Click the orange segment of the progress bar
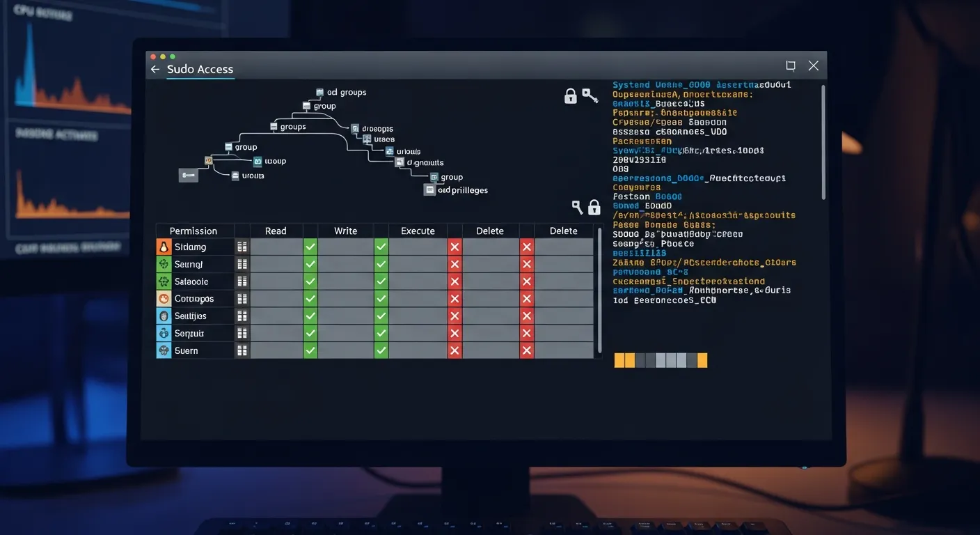Viewport: 980px width, 535px height. 619,360
